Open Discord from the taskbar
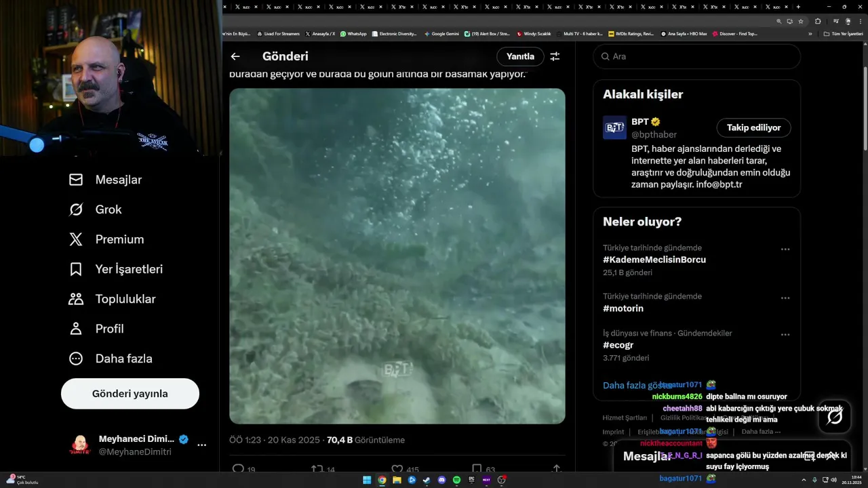The height and width of the screenshot is (488, 868). (x=441, y=480)
